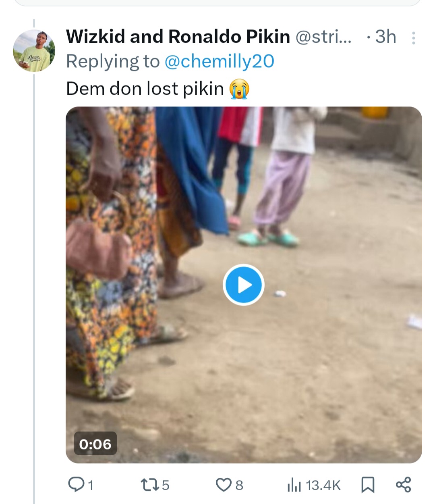Click the truncated @stri... handle
Viewport: 435px width, 504px height.
(x=323, y=37)
